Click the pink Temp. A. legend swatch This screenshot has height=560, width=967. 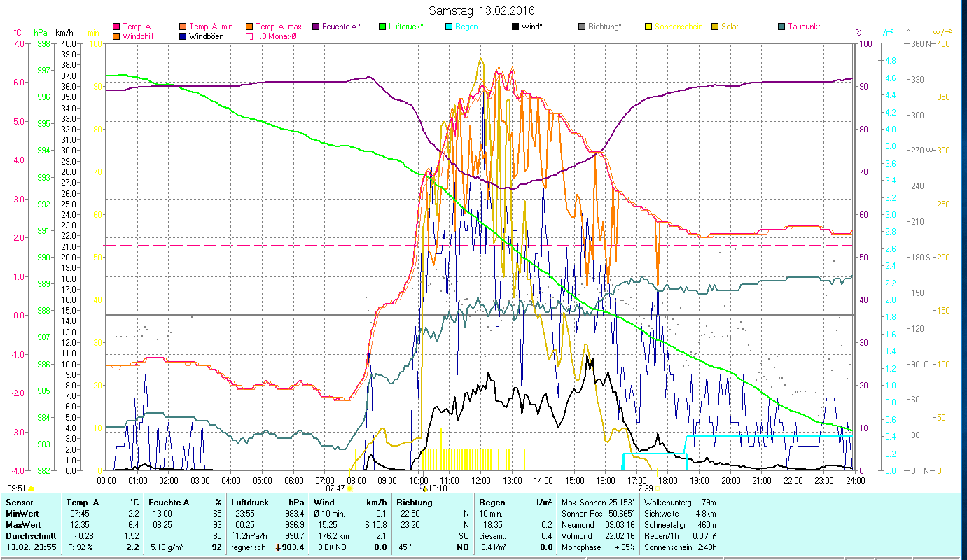[116, 27]
